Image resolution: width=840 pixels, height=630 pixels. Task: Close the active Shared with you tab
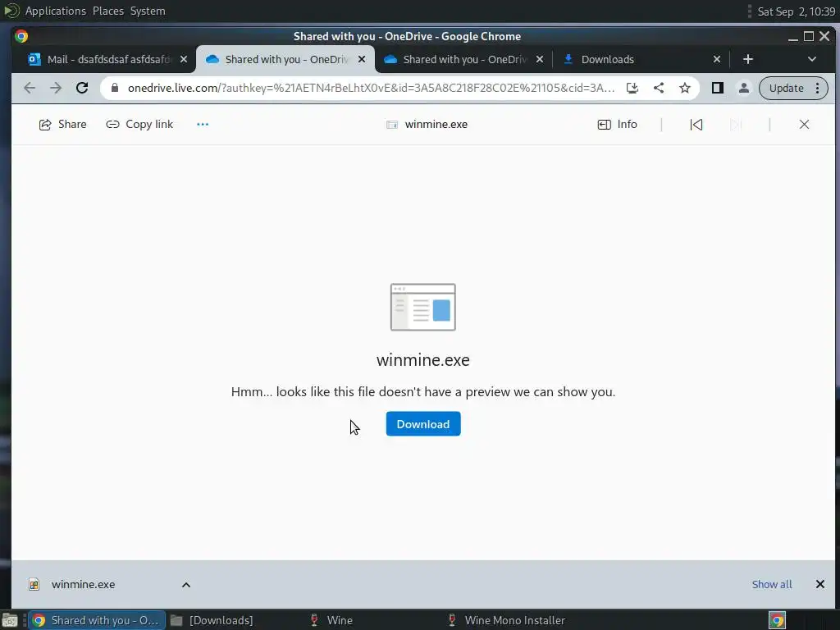point(362,59)
